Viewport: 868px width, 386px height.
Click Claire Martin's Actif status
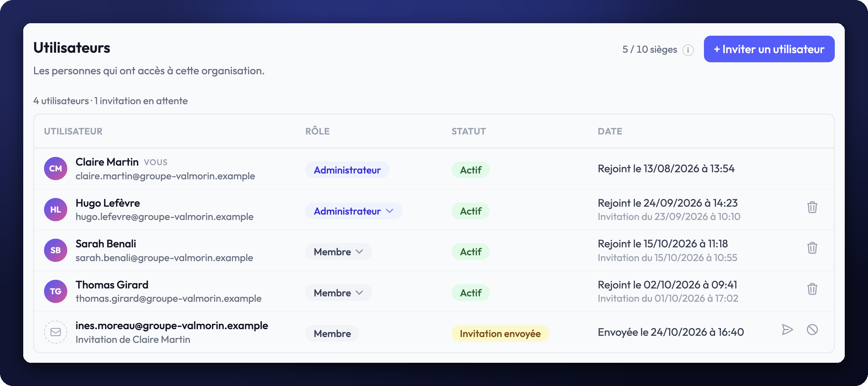coord(471,170)
